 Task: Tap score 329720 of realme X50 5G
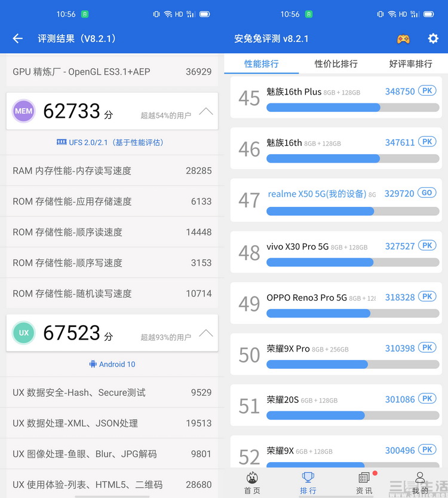(x=400, y=194)
